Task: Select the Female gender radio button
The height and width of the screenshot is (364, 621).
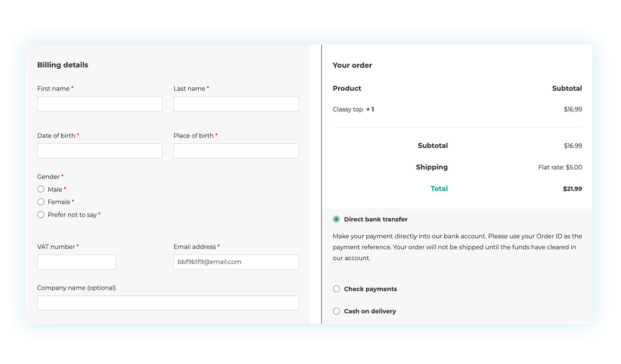Action: pyautogui.click(x=41, y=202)
